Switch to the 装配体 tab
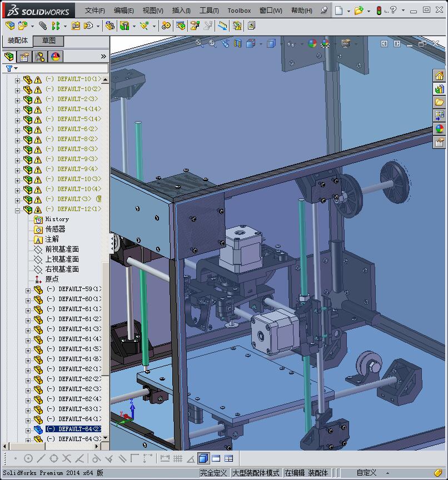Screen dimensions: 448x480 coord(18,41)
